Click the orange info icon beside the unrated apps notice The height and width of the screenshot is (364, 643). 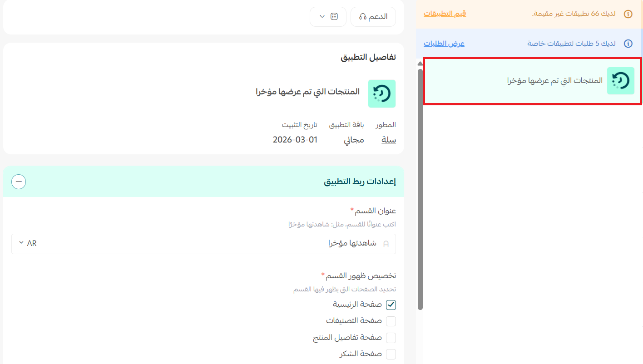(x=628, y=14)
